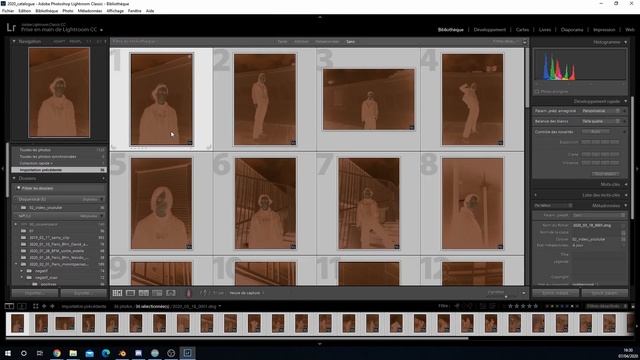The image size is (640, 360).
Task: Switch to Grid view in toolbar
Action: point(117,293)
